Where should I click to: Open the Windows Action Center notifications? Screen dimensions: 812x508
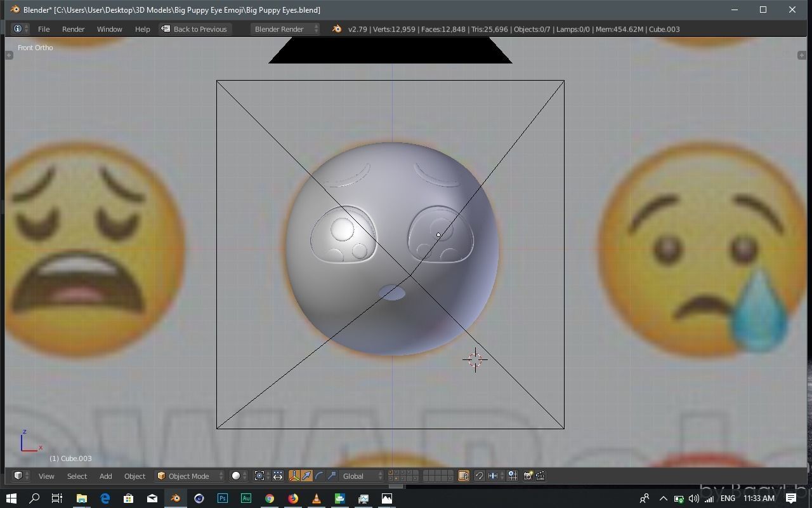[791, 498]
